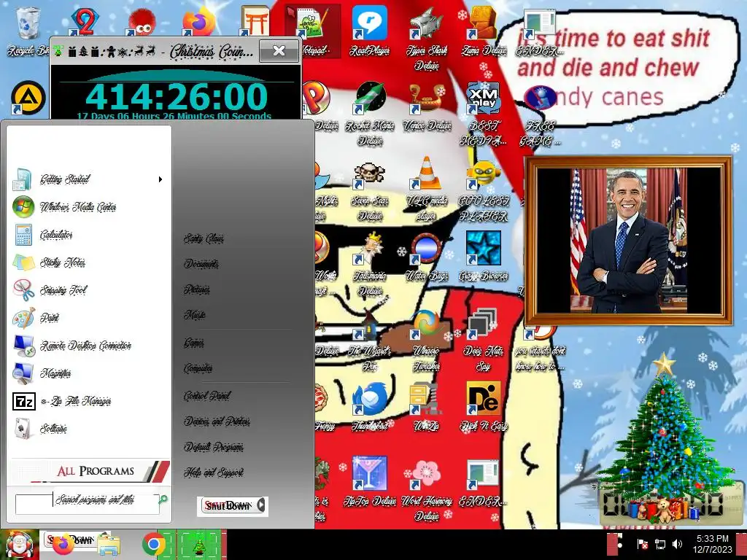
Task: Expand the Getting Started submenu arrow
Action: 160,179
